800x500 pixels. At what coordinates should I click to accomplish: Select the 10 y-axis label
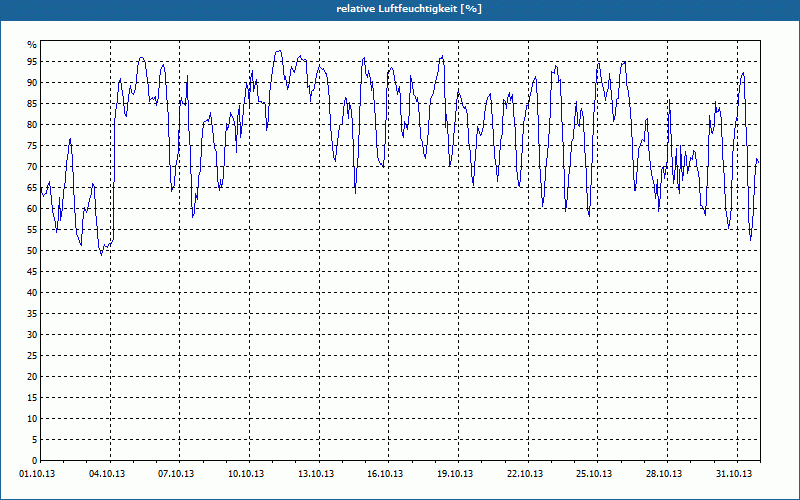(x=32, y=418)
